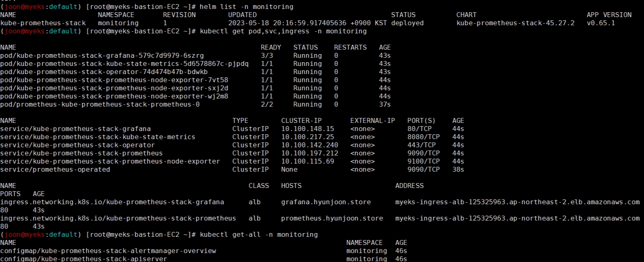
Task: Click the helm status value 'deployed'
Action: pyautogui.click(x=407, y=23)
